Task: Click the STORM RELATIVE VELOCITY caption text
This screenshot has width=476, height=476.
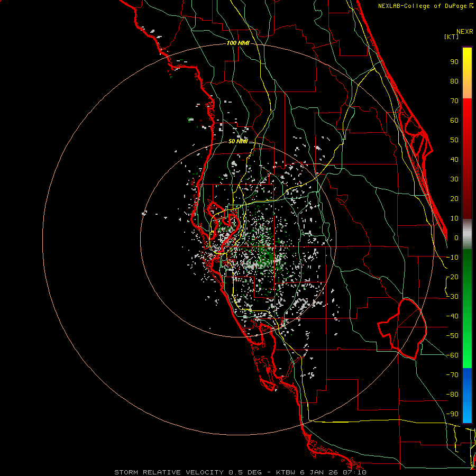Action: 169,472
